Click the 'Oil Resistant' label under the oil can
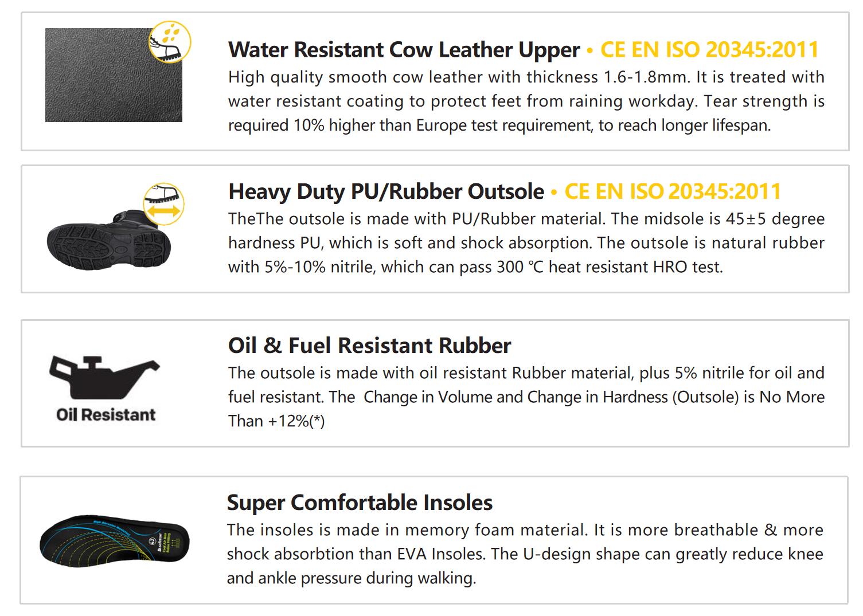863x616 pixels. (x=106, y=414)
